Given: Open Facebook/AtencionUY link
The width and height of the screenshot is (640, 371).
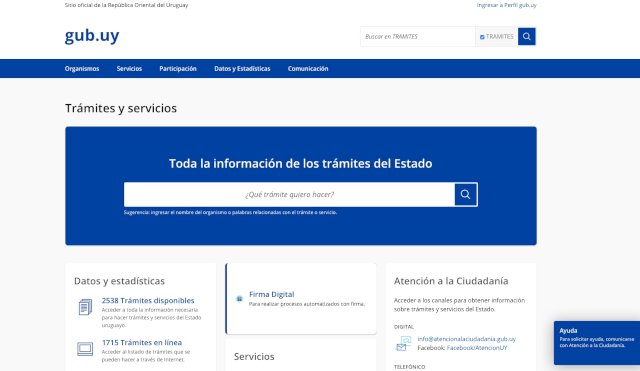Looking at the screenshot, I should click(x=477, y=348).
